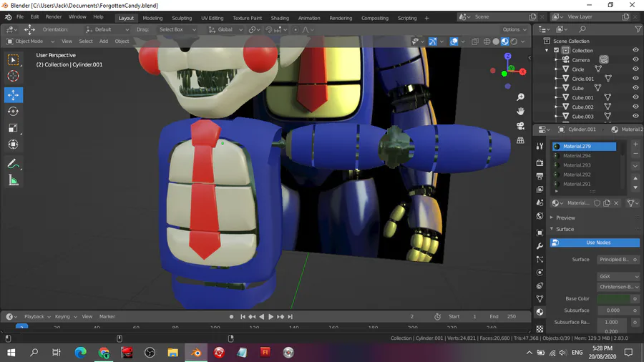Open the viewport Options button
Image resolution: width=644 pixels, height=362 pixels.
pyautogui.click(x=514, y=30)
